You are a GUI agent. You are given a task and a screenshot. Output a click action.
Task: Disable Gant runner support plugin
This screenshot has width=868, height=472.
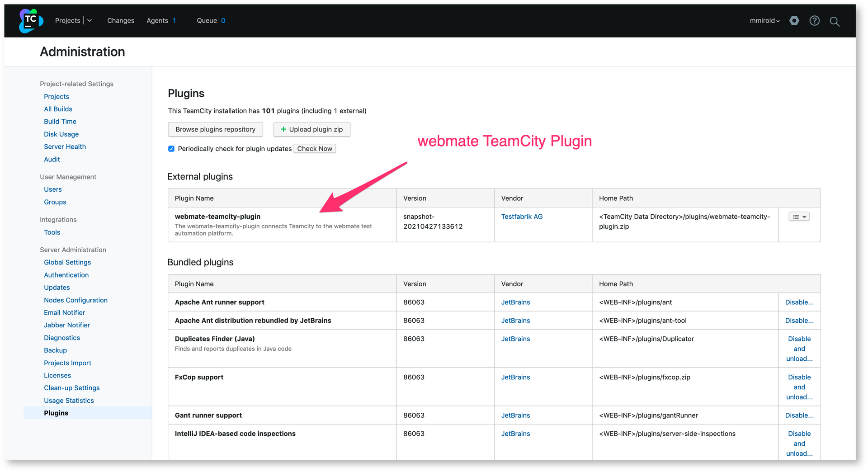click(x=799, y=415)
